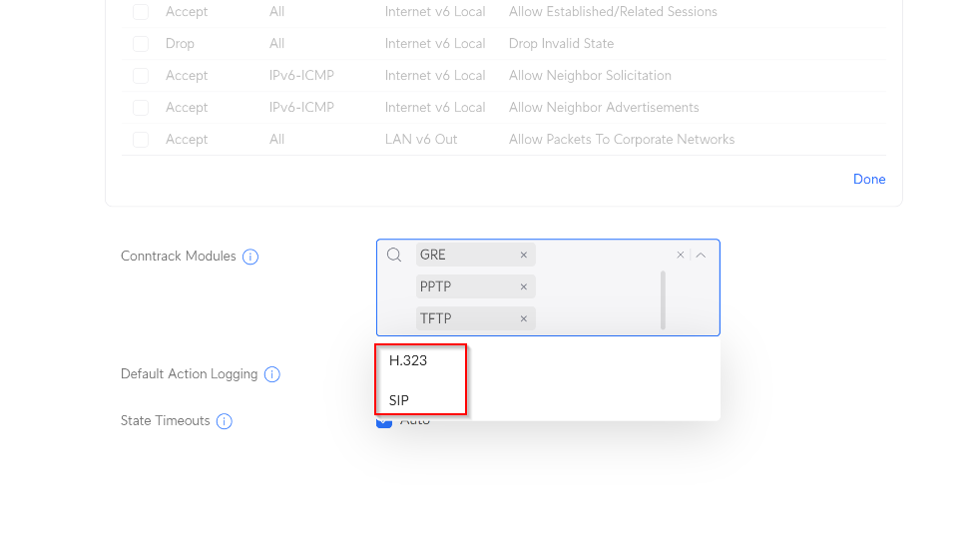Focus the Conntrack Modules search input
The height and width of the screenshot is (544, 980).
click(x=599, y=256)
